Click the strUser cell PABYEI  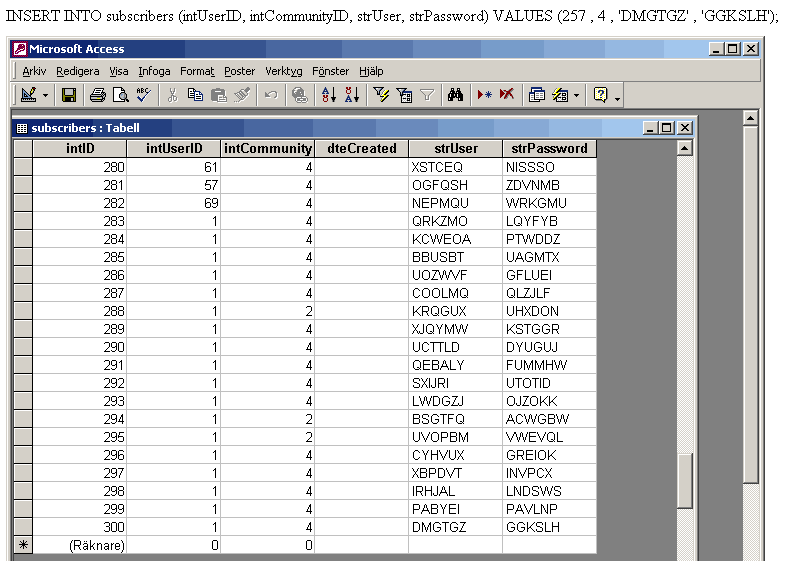455,509
